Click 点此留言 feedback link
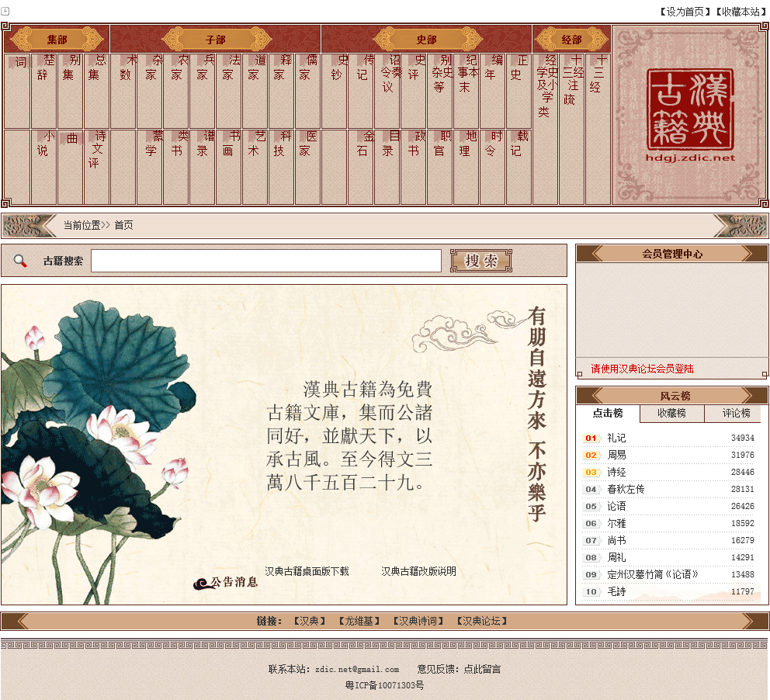 (482, 669)
